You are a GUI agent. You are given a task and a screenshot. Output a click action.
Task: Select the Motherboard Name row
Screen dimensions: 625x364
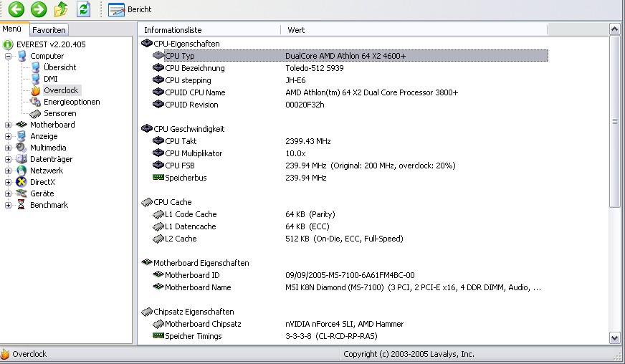pos(350,287)
